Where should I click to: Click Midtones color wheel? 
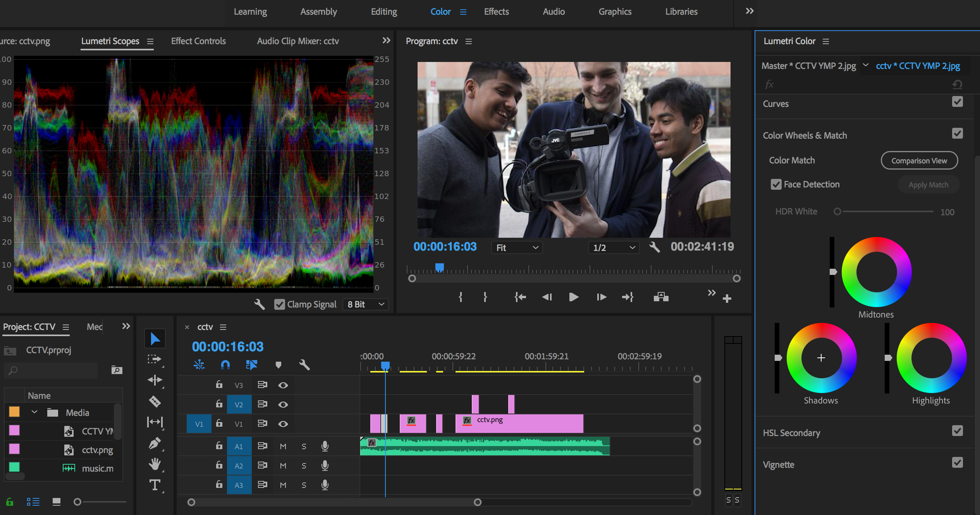(877, 272)
